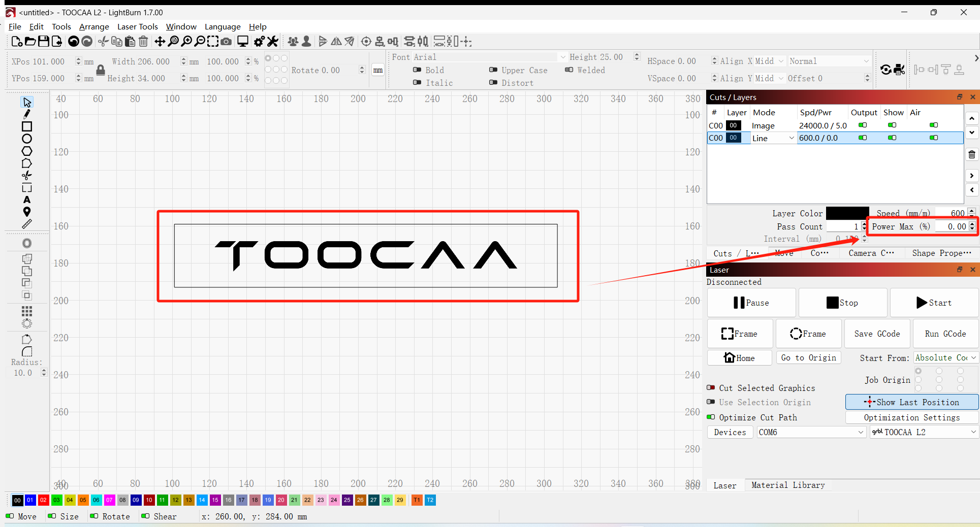The height and width of the screenshot is (527, 980).
Task: Select the Rectangle tool
Action: pyautogui.click(x=27, y=126)
